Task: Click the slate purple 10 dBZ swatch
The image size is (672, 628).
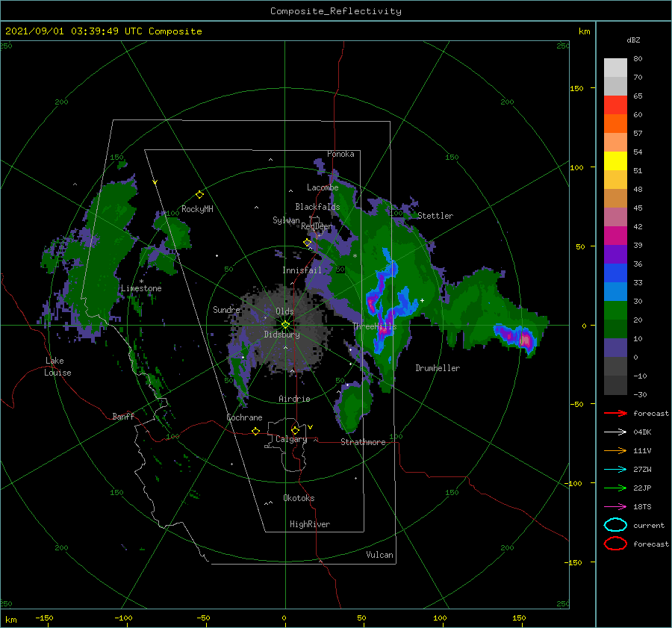Action: [615, 347]
